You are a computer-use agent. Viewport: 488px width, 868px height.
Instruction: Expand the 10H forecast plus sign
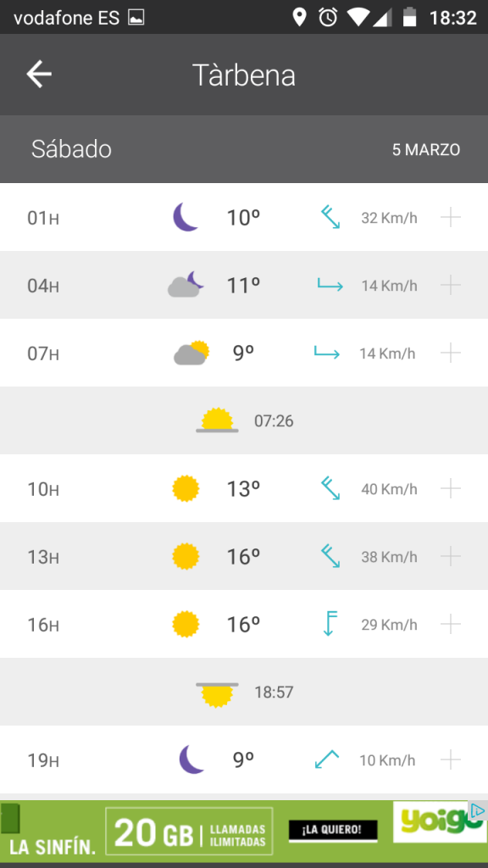[x=451, y=489]
